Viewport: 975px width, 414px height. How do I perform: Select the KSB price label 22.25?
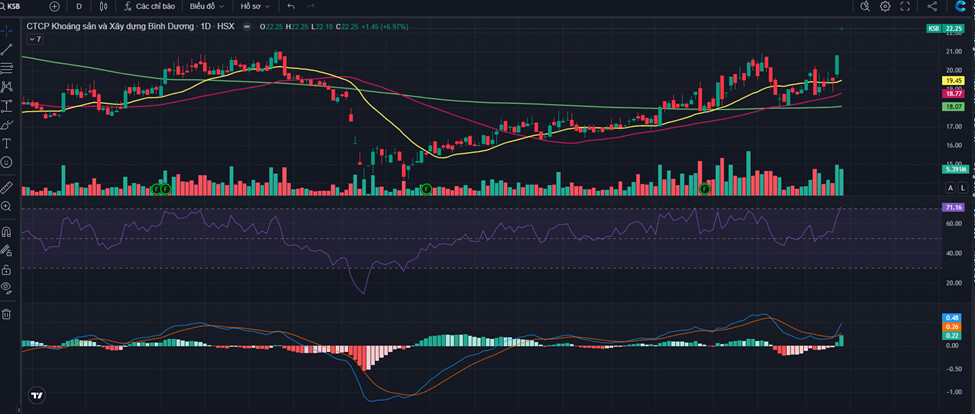[946, 29]
